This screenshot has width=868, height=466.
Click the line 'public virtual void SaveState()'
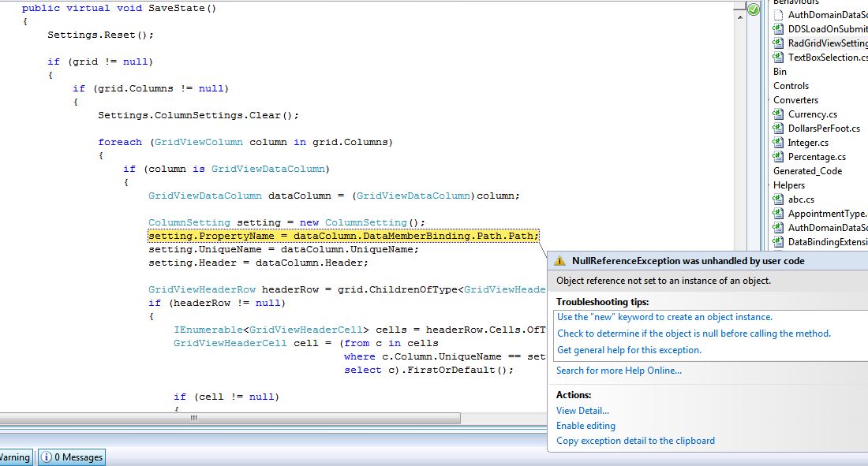tap(119, 9)
